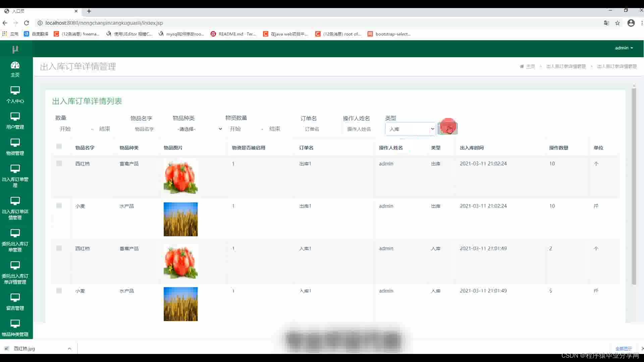This screenshot has width=644, height=362.
Task: Open the 主页 dashboard sidebar icon
Action: (x=15, y=65)
